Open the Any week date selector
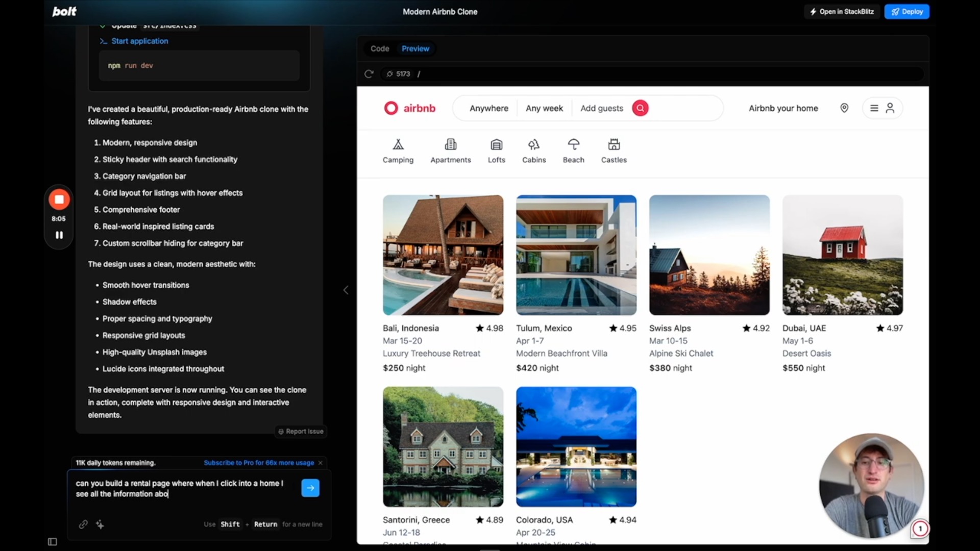This screenshot has height=551, width=980. click(544, 108)
